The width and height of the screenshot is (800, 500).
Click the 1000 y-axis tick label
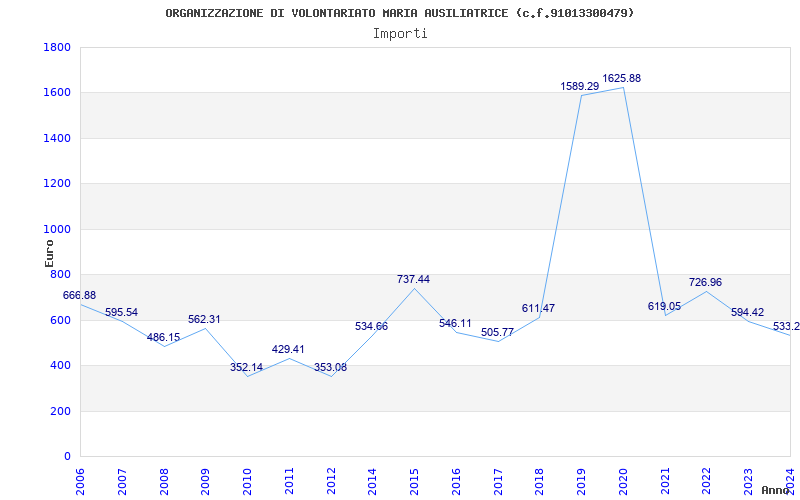57,229
